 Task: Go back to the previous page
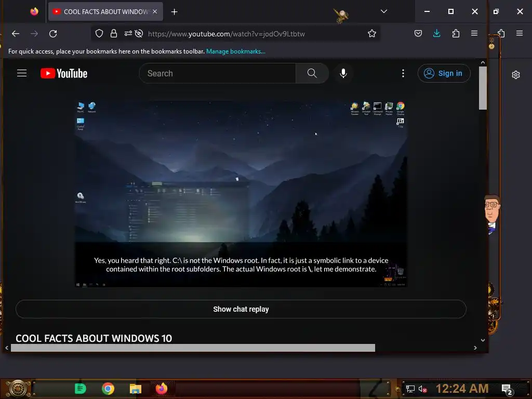[16, 34]
